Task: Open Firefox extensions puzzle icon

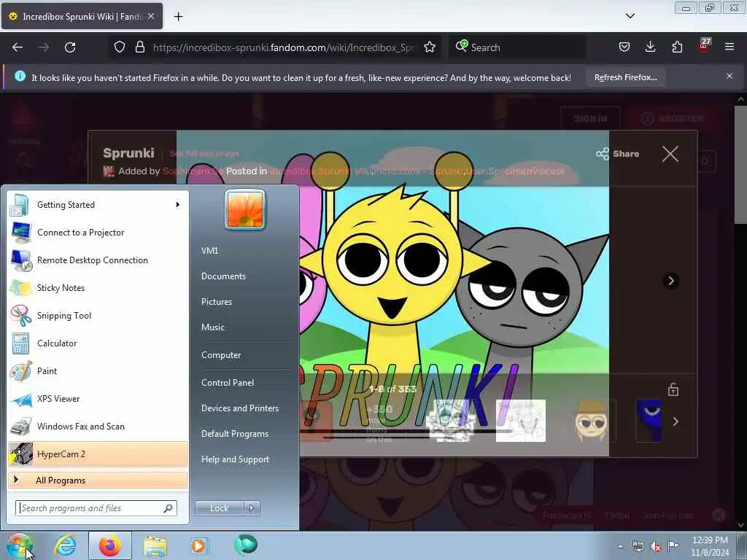Action: coord(677,47)
